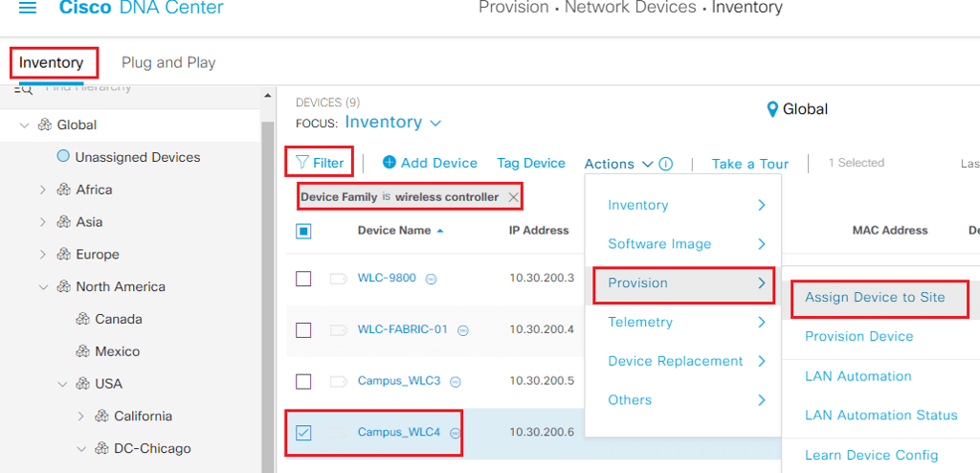Collapse the USA tree node
980x473 pixels.
[x=62, y=384]
